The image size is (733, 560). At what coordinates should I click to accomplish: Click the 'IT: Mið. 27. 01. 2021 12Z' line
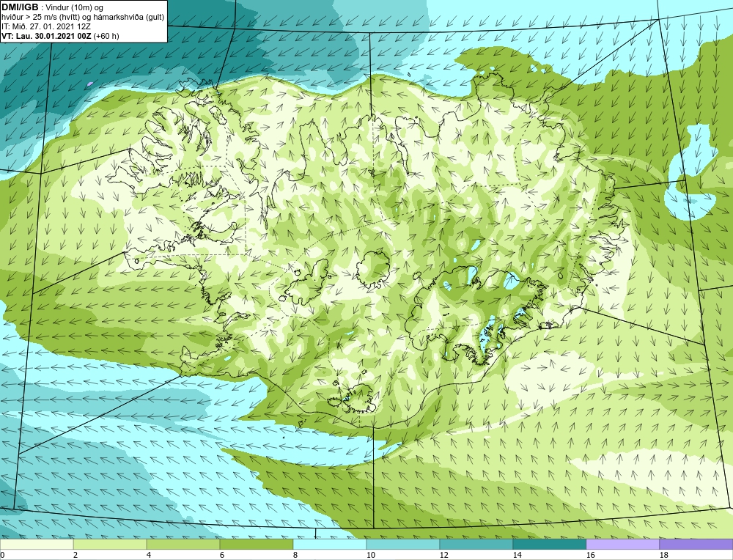45,26
